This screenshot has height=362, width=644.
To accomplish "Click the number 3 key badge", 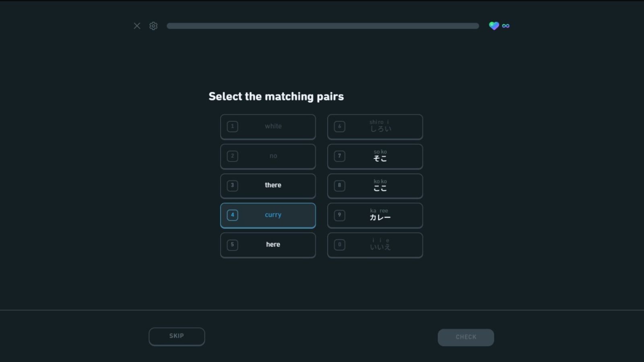I will [232, 185].
